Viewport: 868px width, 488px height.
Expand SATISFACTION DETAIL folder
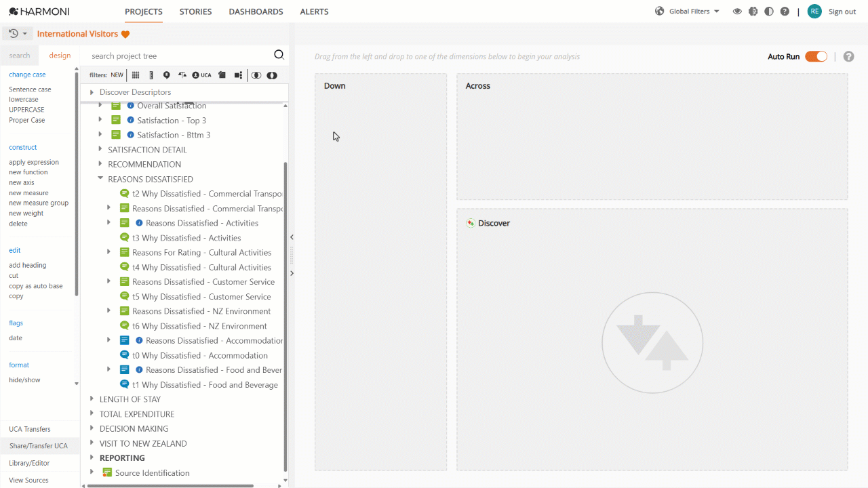100,150
